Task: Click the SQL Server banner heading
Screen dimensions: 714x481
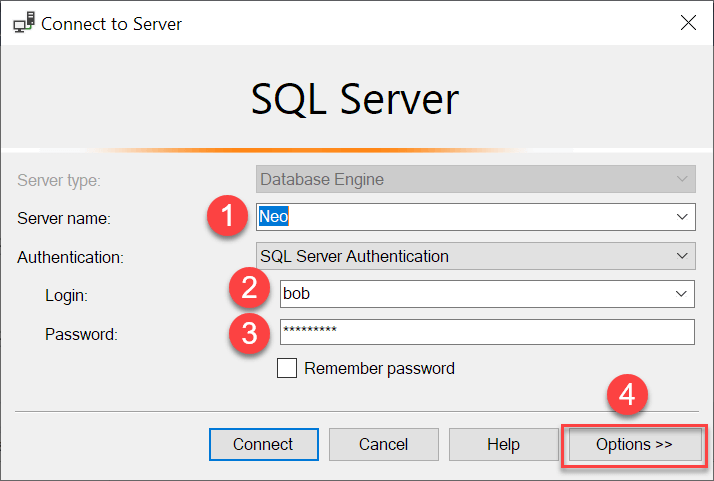Action: tap(355, 99)
